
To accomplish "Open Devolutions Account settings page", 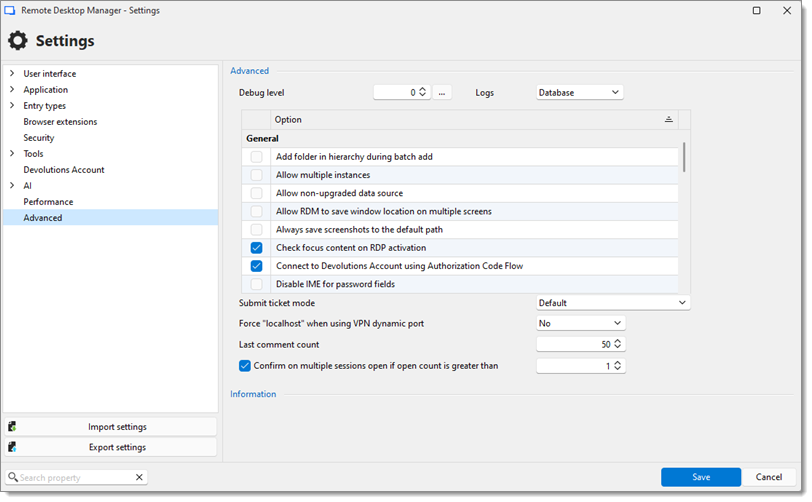I will click(x=64, y=170).
